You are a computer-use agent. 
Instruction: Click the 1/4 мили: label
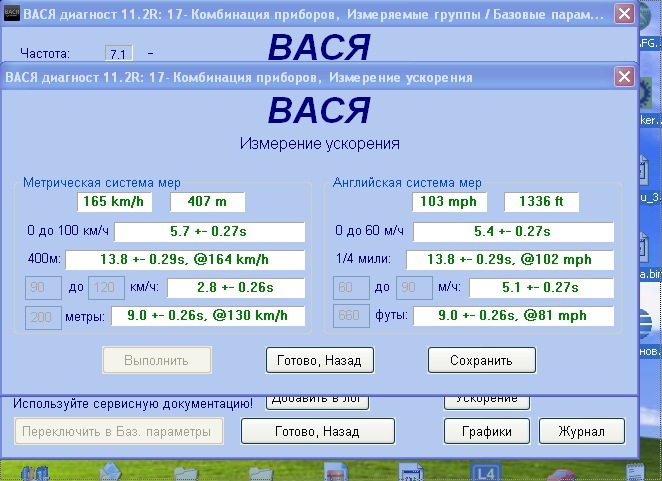[x=363, y=258]
